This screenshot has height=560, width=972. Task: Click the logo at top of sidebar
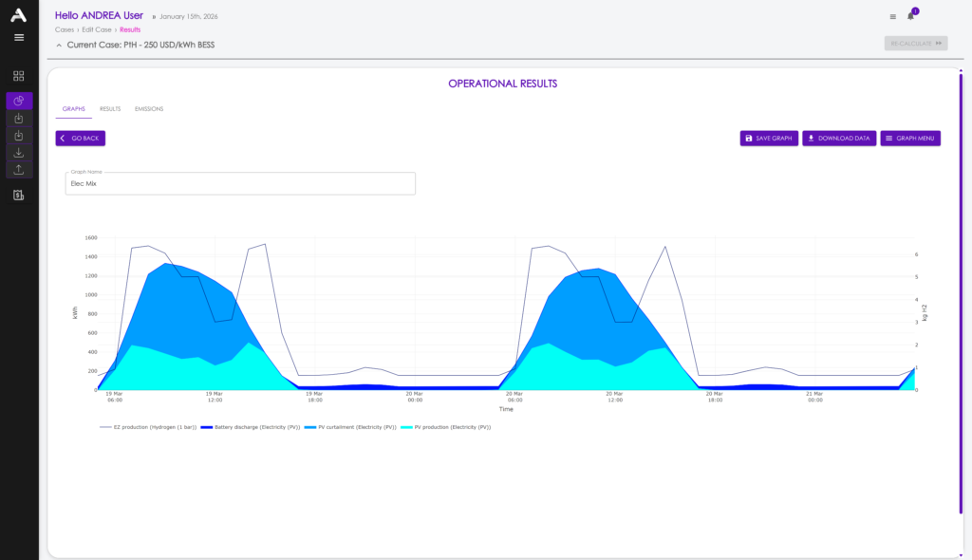click(19, 14)
